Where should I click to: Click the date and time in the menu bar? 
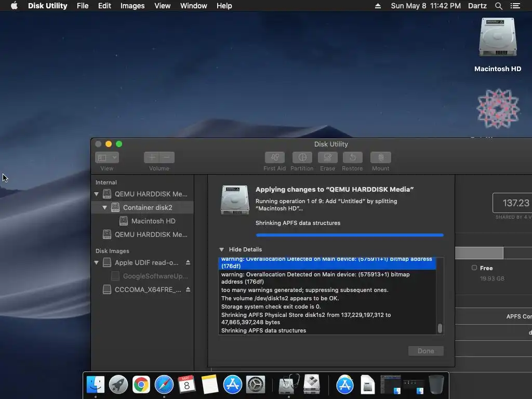coord(426,6)
